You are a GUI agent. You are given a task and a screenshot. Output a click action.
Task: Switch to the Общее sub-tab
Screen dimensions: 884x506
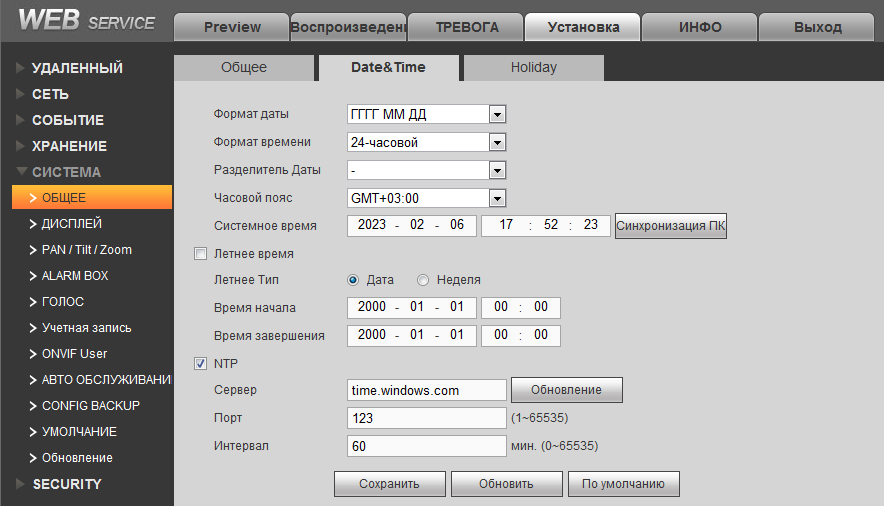click(x=244, y=68)
